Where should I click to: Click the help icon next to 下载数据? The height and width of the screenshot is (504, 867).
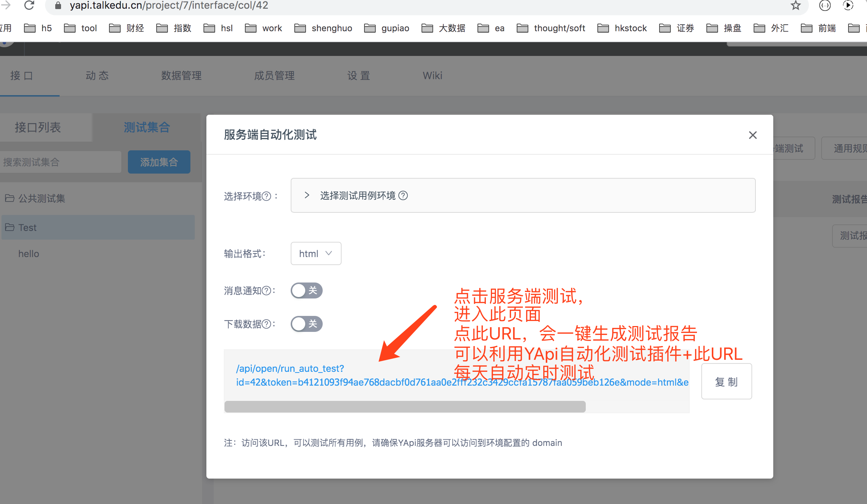[x=266, y=324]
